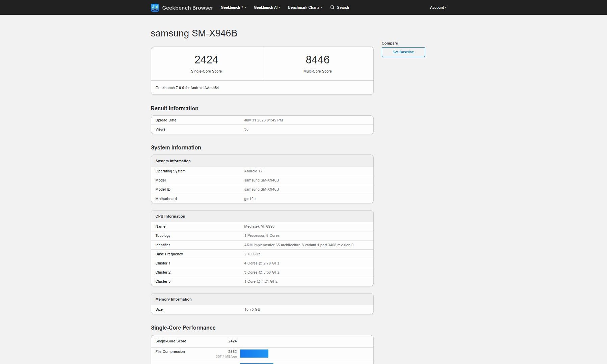Click the Search magnifier icon
607x364 pixels.
[332, 7]
